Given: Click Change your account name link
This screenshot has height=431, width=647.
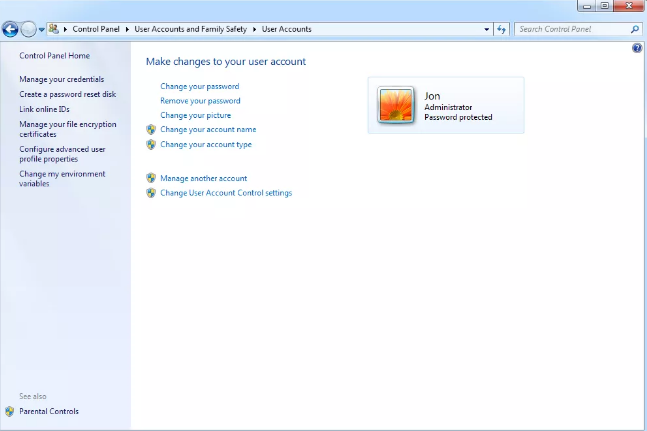Looking at the screenshot, I should (x=208, y=130).
